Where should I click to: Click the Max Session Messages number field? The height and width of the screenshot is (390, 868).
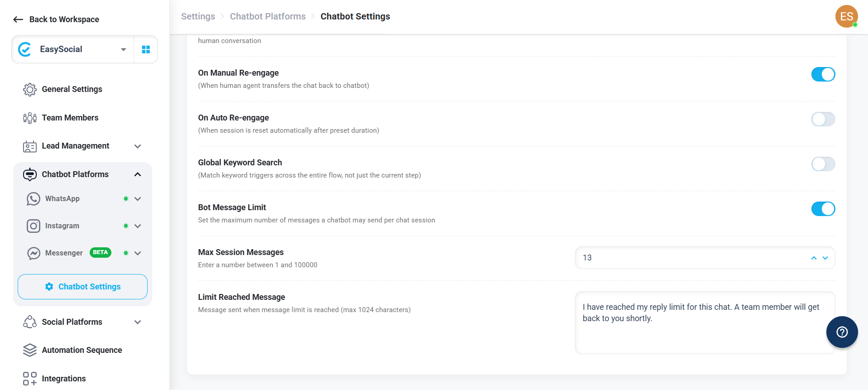pos(705,258)
